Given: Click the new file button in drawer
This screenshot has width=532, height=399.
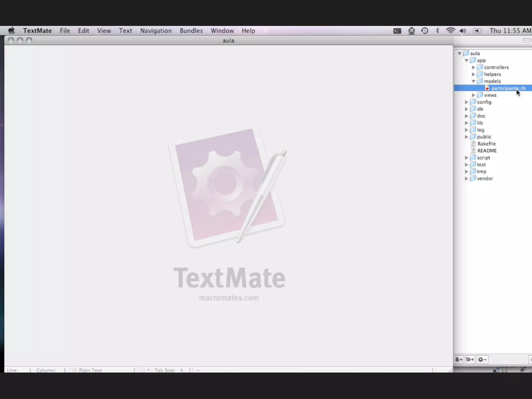Looking at the screenshot, I should 459,360.
